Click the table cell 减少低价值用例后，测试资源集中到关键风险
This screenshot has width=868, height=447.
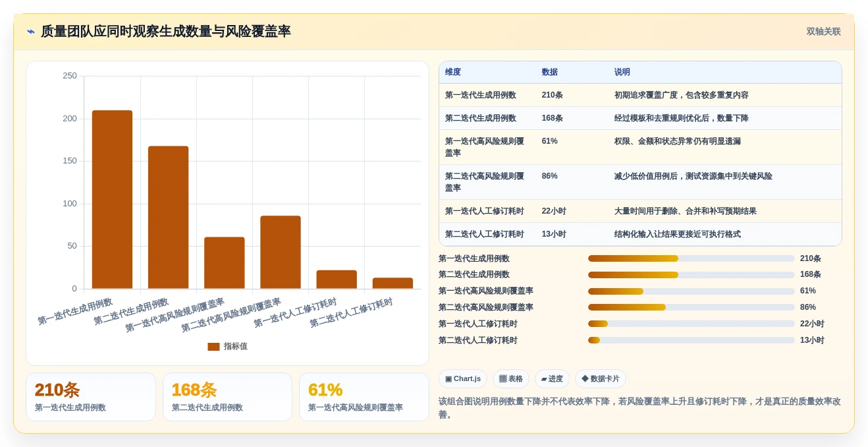[693, 176]
